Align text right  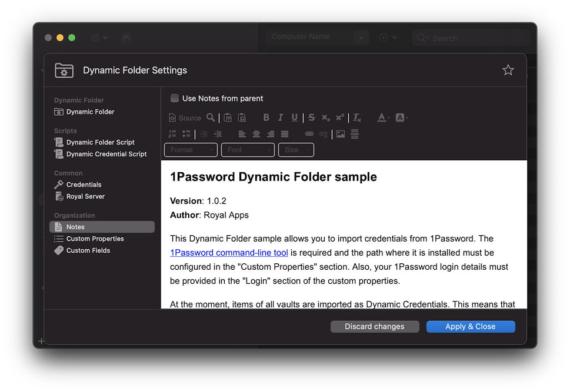point(271,134)
